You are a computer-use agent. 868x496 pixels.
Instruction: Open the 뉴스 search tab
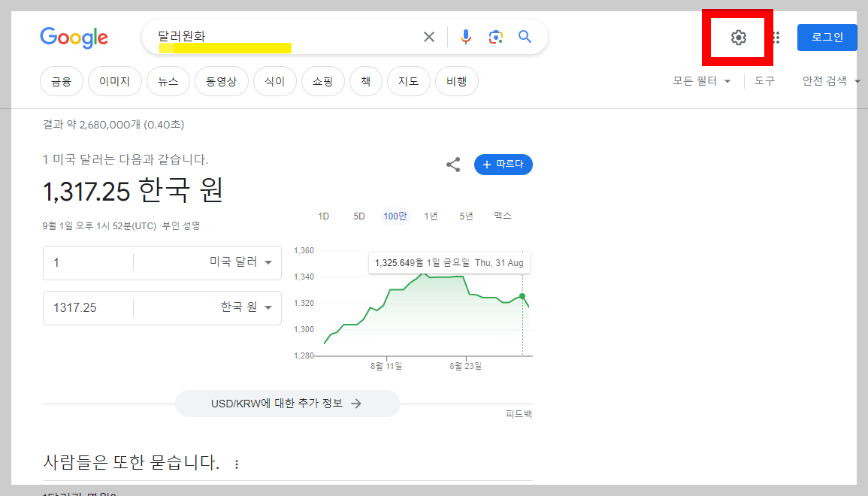(x=168, y=81)
